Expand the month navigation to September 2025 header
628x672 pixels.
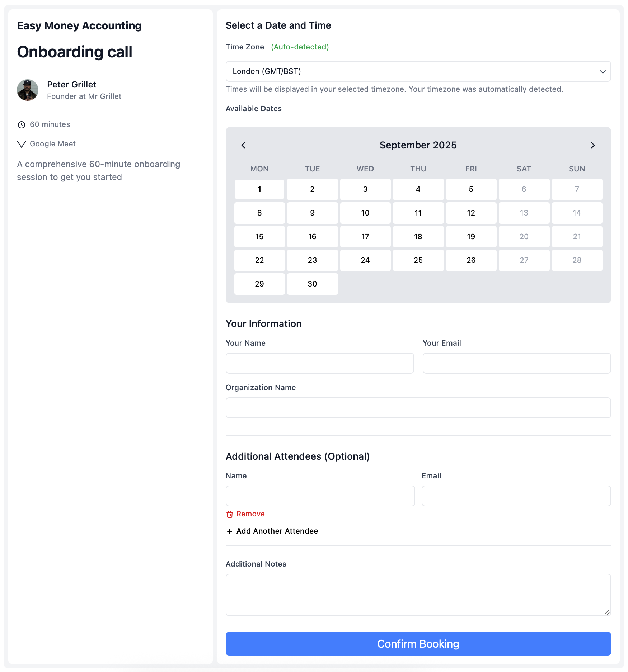pos(418,145)
